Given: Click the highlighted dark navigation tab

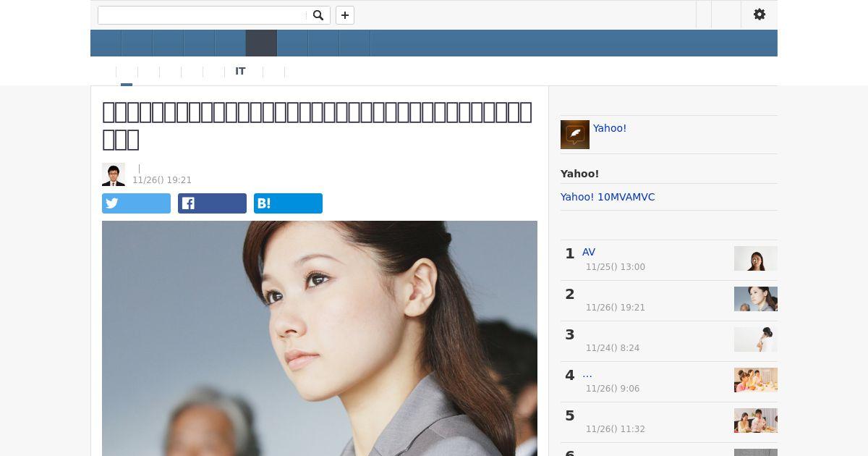Looking at the screenshot, I should [261, 43].
